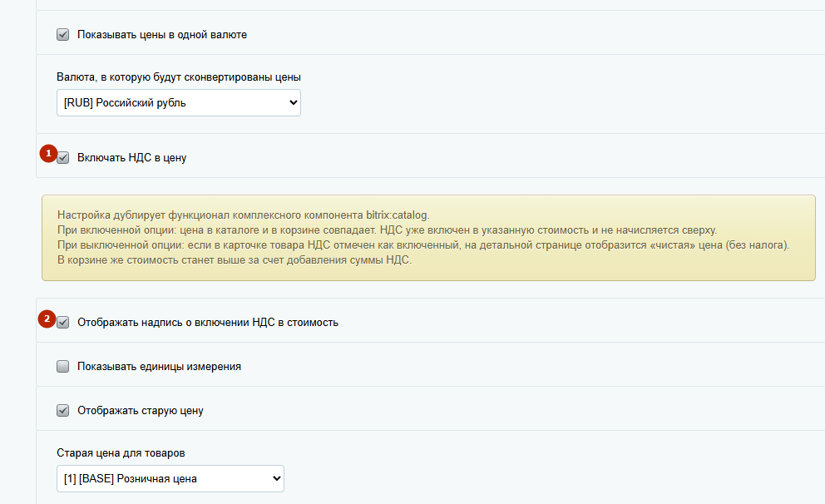Click the "Показывать цены в одной валюте" label
The height and width of the screenshot is (504, 825).
(x=162, y=35)
